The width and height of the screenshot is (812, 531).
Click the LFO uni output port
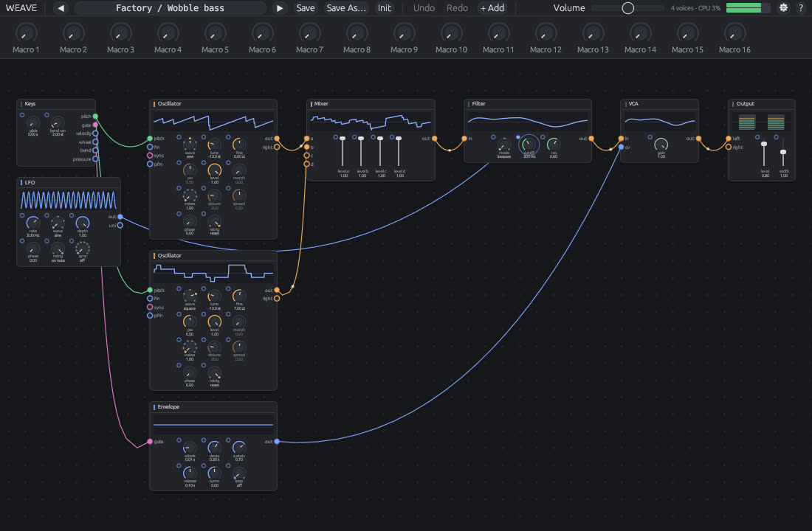tap(120, 225)
